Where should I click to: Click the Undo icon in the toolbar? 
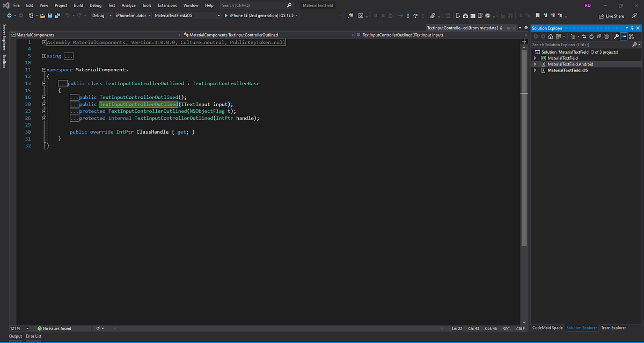coord(68,16)
